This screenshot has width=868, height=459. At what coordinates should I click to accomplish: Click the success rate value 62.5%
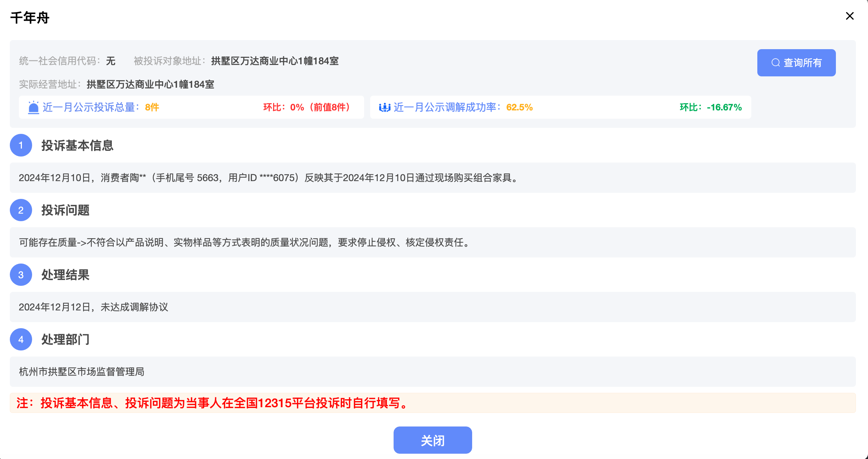point(519,107)
